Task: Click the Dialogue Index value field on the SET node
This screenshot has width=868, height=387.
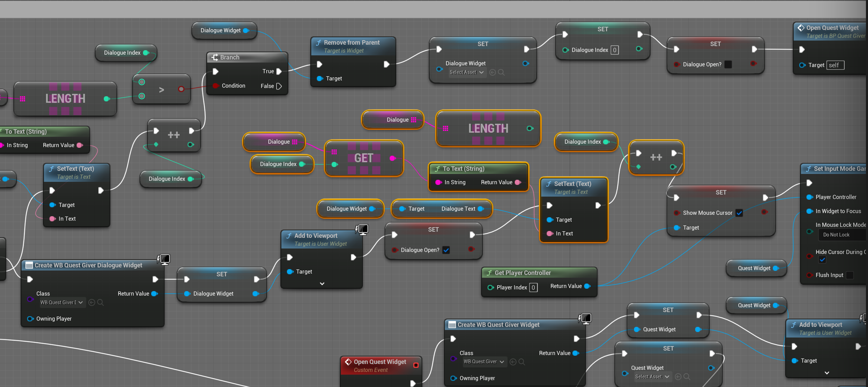Action: tap(614, 50)
